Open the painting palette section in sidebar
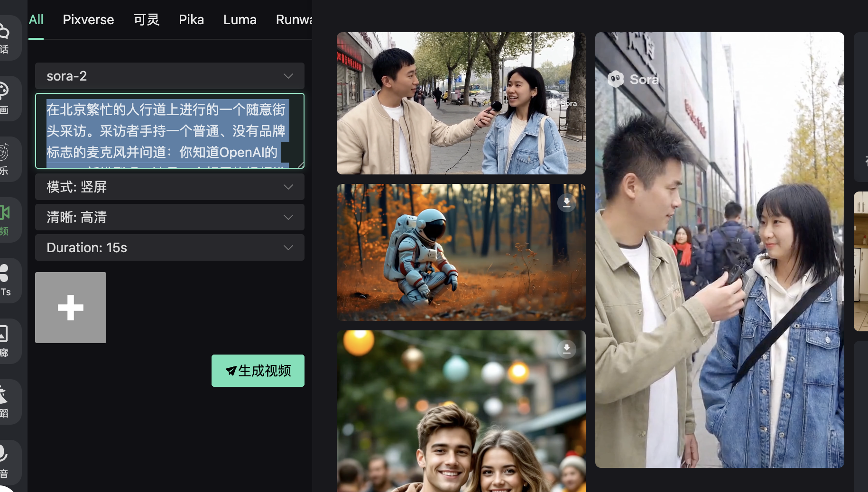 pyautogui.click(x=6, y=98)
